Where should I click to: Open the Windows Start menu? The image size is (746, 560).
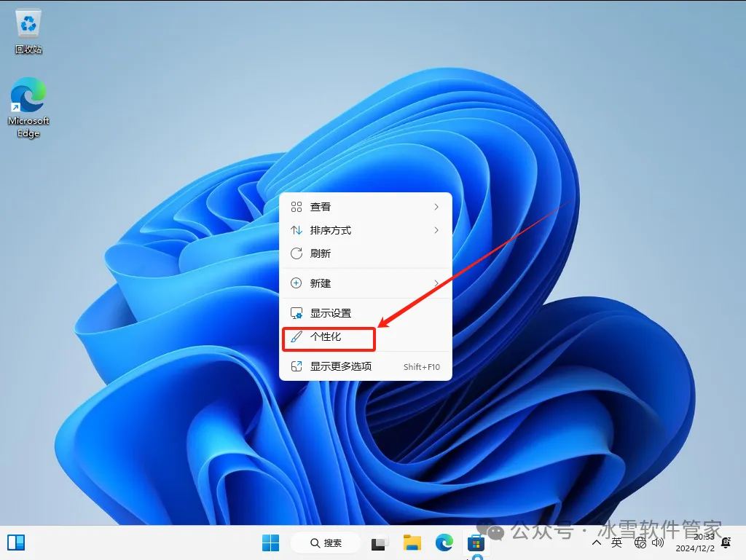[271, 543]
